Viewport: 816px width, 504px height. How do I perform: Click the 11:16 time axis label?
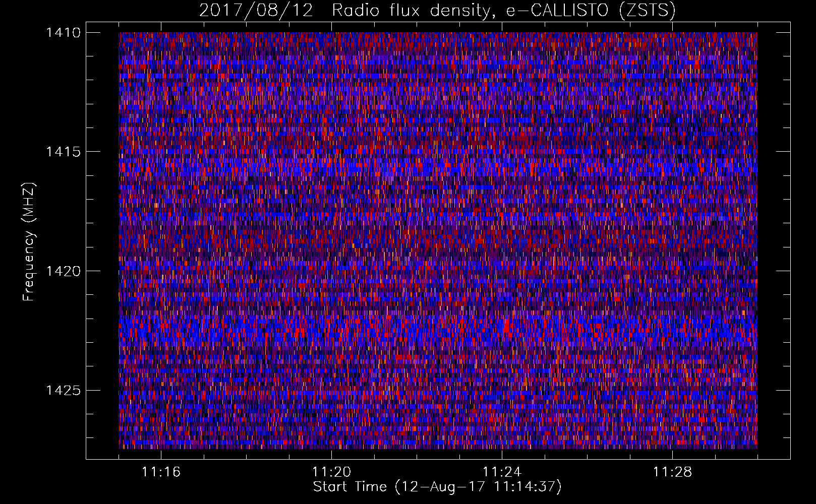(x=161, y=472)
